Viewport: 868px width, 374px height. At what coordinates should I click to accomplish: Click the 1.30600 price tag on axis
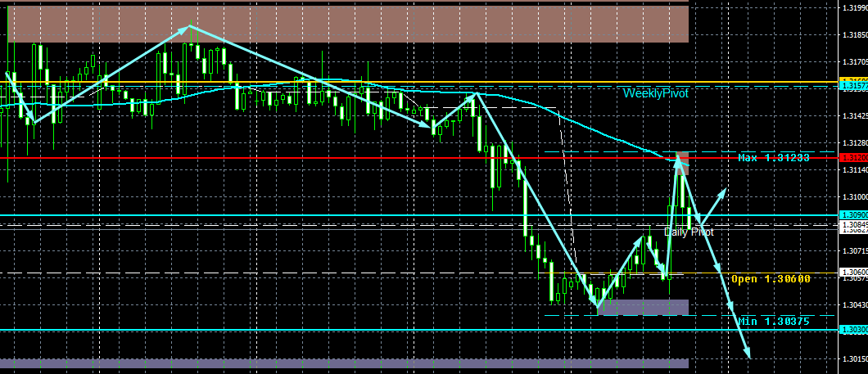853,272
